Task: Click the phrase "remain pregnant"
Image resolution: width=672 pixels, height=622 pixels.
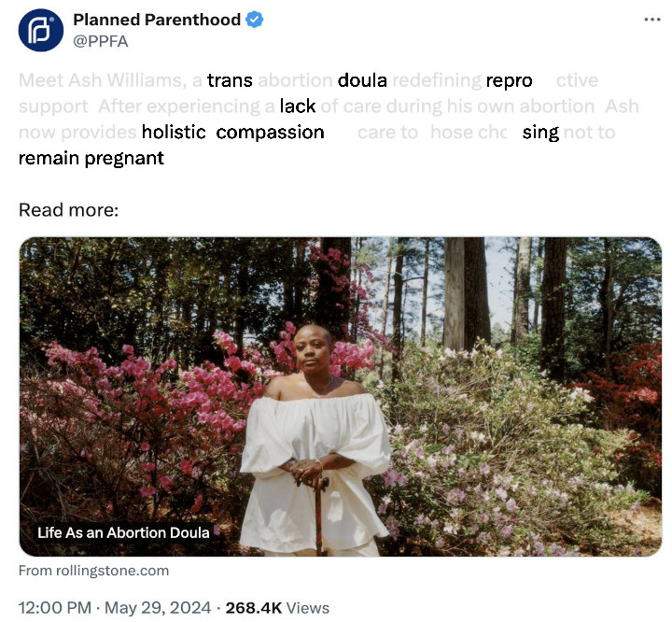Action: tap(91, 158)
